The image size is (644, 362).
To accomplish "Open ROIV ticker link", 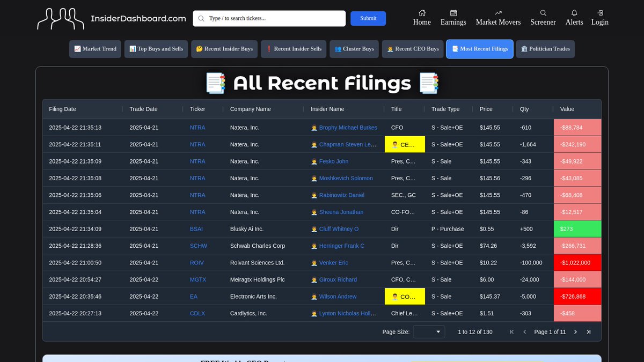I will pos(197,263).
